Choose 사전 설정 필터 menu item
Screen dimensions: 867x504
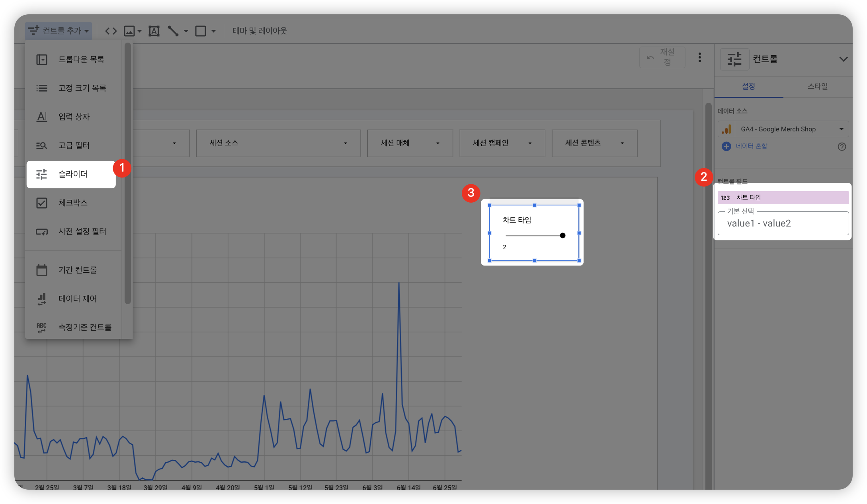coord(74,231)
